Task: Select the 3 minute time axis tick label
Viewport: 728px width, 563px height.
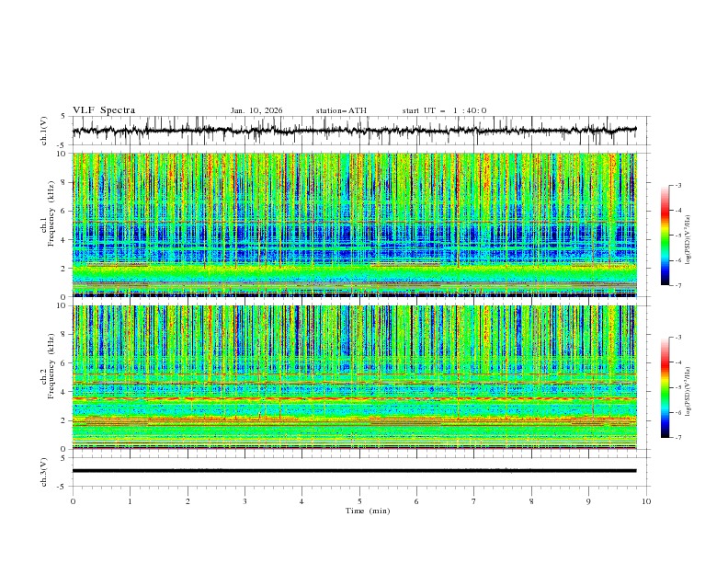Action: (245, 501)
